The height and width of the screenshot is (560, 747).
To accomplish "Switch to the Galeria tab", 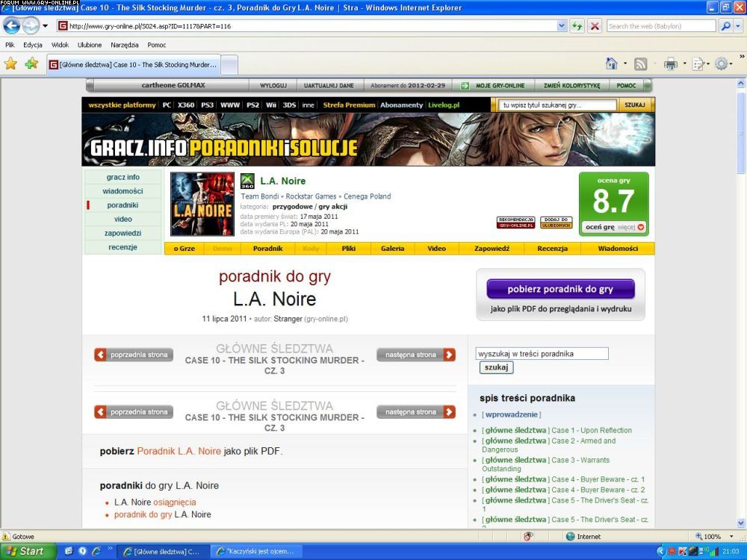I will [392, 249].
